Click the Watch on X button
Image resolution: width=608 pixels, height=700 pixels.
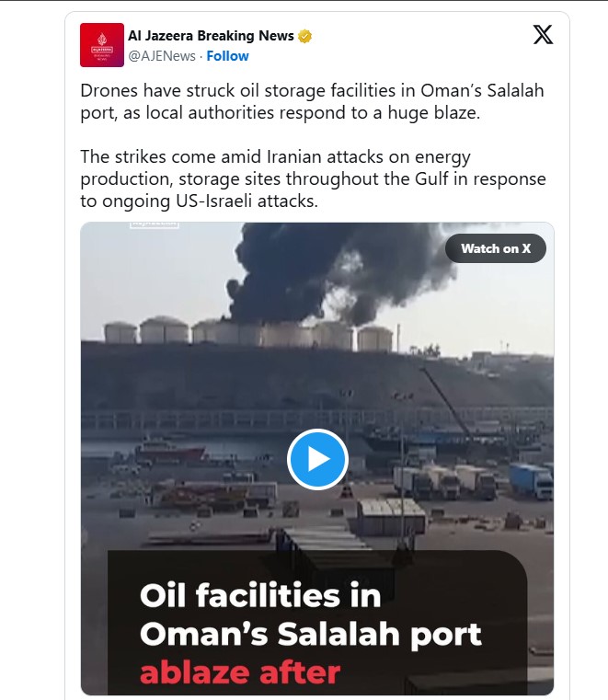pos(496,248)
